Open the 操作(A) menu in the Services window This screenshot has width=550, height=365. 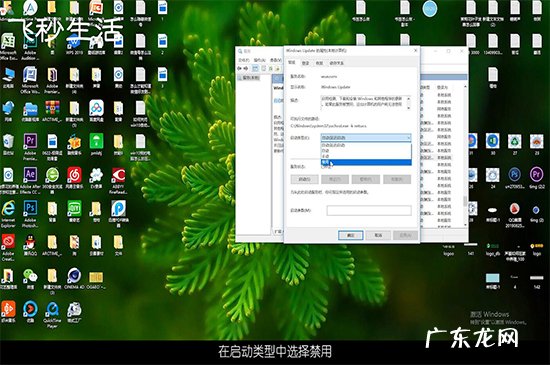click(x=260, y=60)
